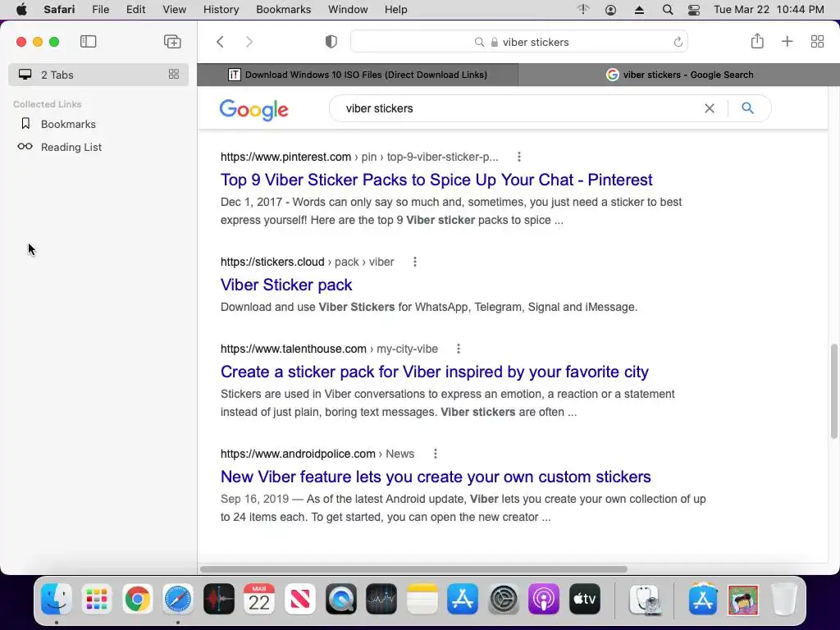Open Reading List in sidebar
Screen dimensions: 840x630
click(x=71, y=147)
